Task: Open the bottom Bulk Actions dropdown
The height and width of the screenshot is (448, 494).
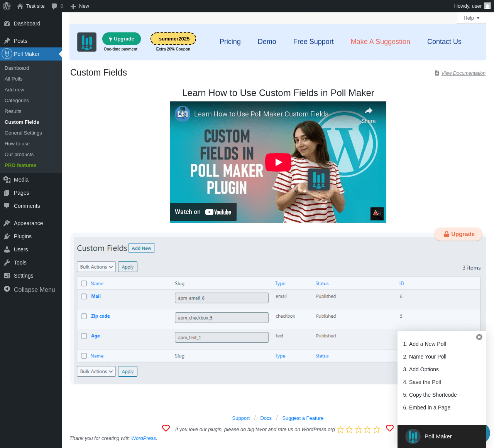Action: coord(96,371)
